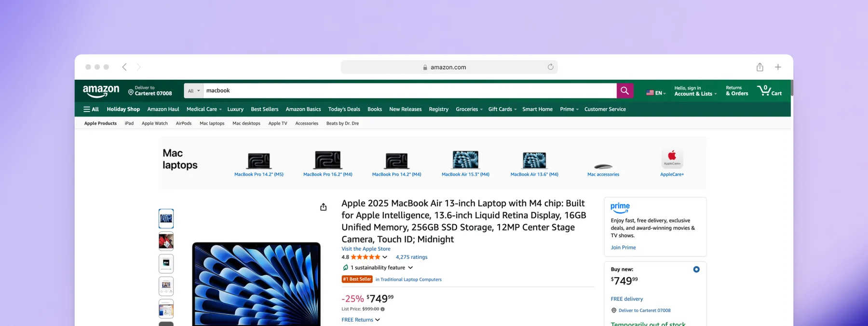Open the Mac laptops subnav tab
The height and width of the screenshot is (326, 868).
212,123
